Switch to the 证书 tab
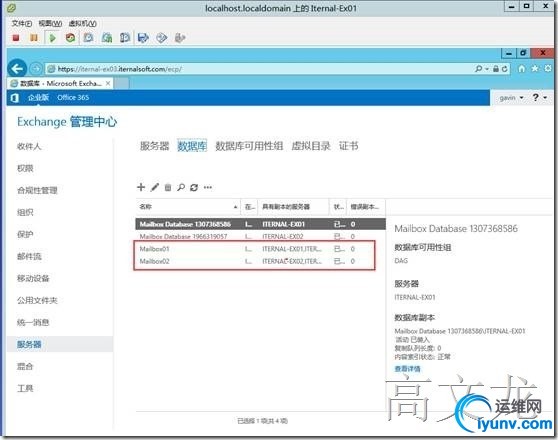The image size is (558, 440). (x=348, y=146)
